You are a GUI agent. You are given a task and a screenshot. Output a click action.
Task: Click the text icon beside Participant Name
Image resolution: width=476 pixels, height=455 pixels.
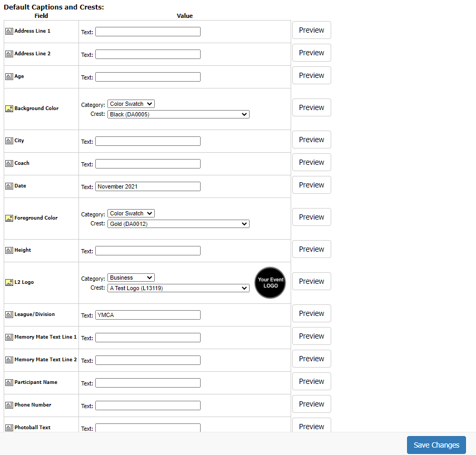(9, 382)
